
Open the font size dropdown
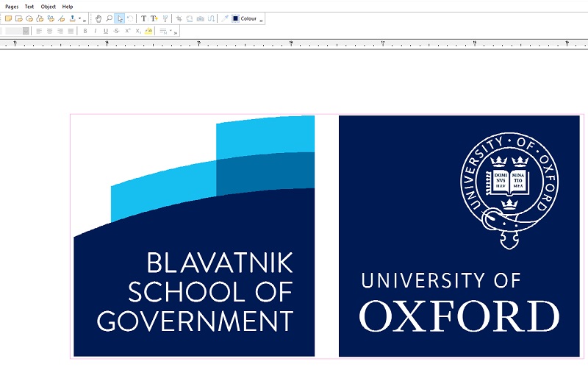click(26, 31)
